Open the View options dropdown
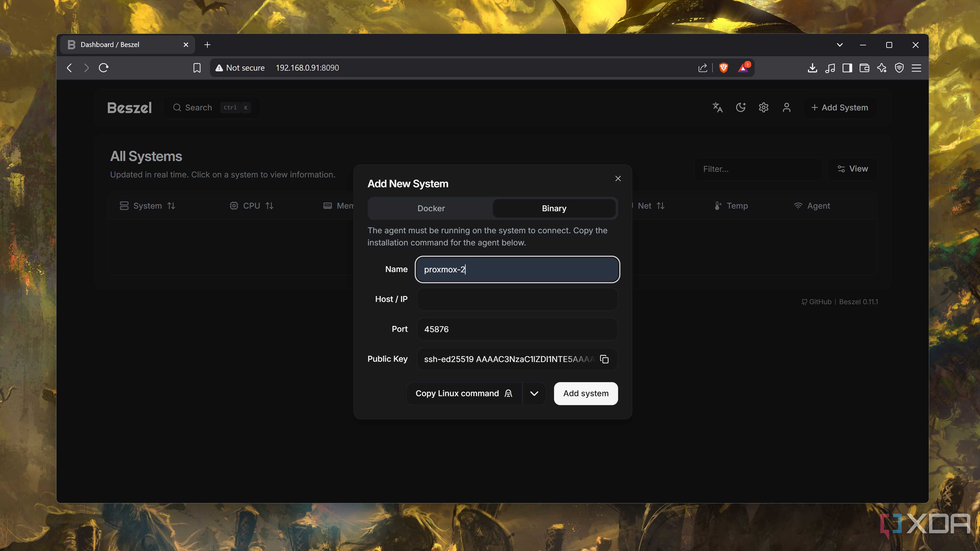Image resolution: width=980 pixels, height=551 pixels. pyautogui.click(x=853, y=169)
